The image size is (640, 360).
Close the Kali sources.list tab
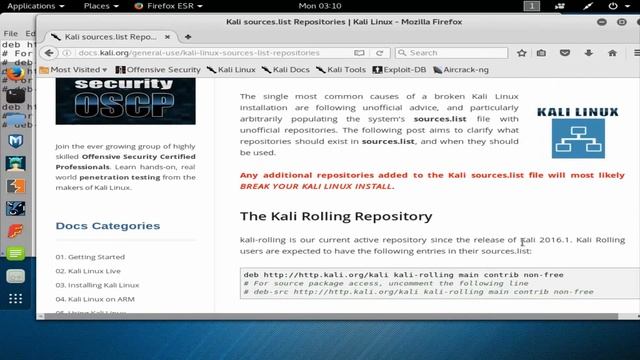(167, 37)
